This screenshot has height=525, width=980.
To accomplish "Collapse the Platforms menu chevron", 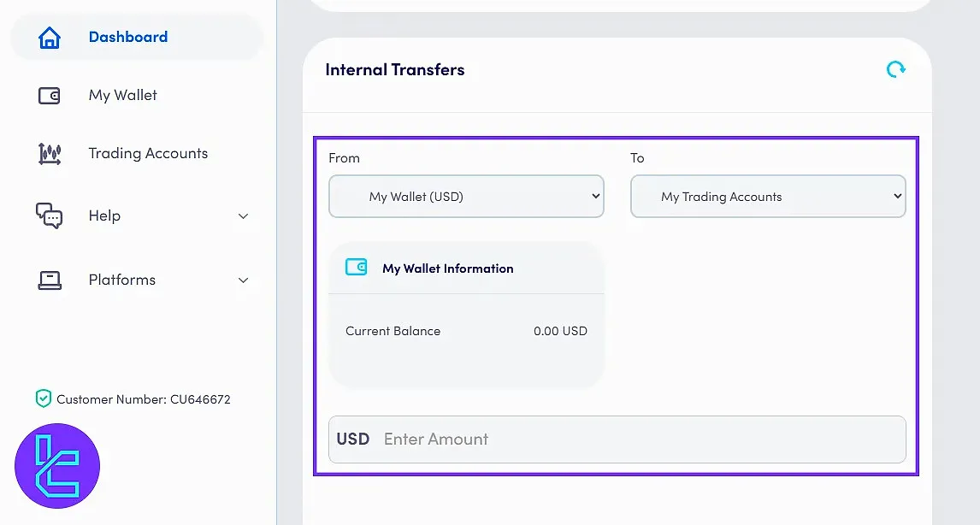I will [x=244, y=280].
